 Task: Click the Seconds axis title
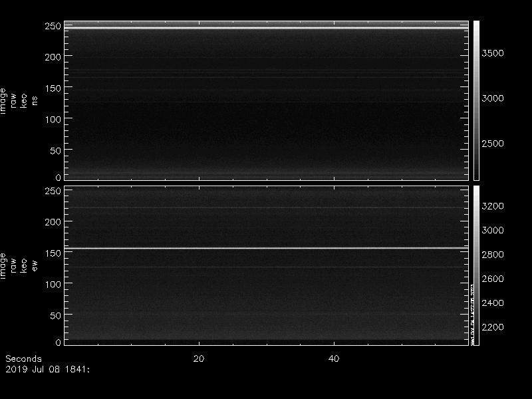(23, 358)
